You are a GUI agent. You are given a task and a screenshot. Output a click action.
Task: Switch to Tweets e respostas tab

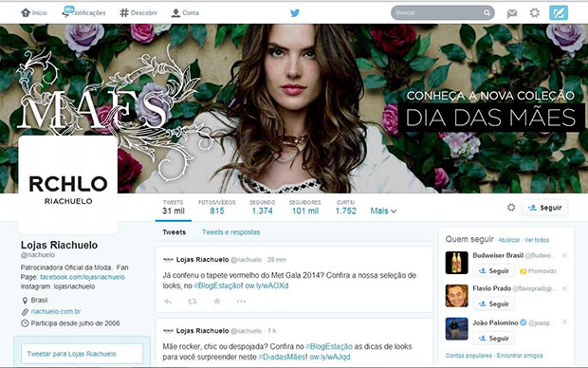click(x=231, y=232)
